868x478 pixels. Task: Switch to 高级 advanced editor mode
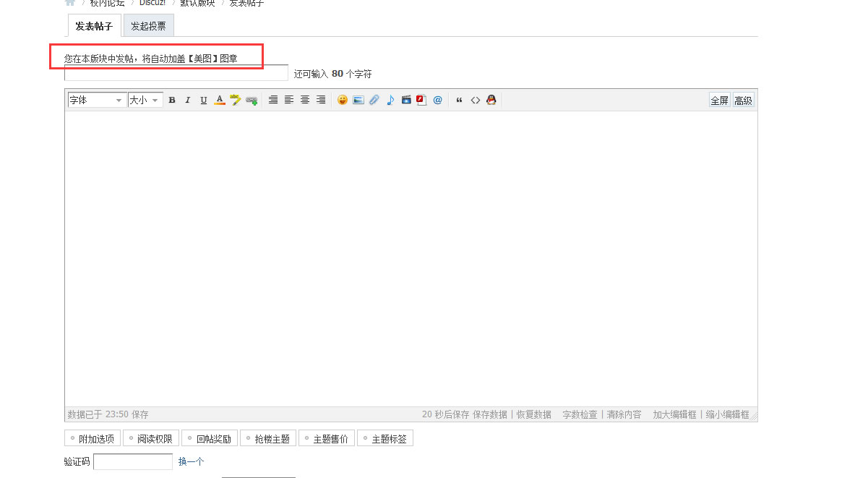(x=744, y=101)
